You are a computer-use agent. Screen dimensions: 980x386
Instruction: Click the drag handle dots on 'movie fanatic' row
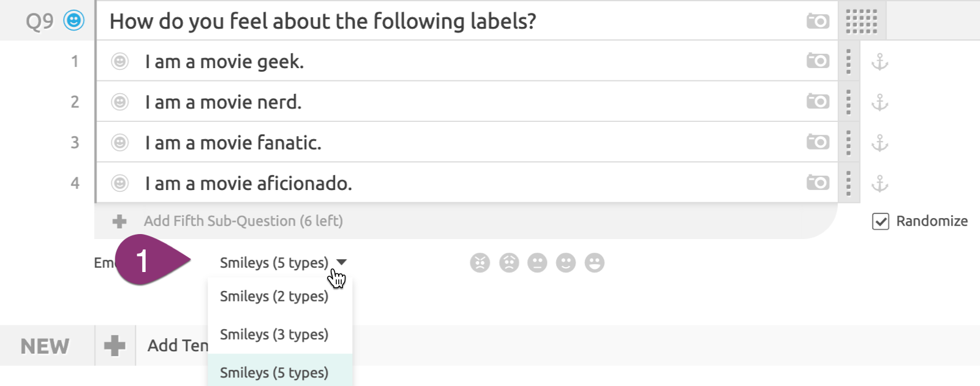click(x=848, y=142)
